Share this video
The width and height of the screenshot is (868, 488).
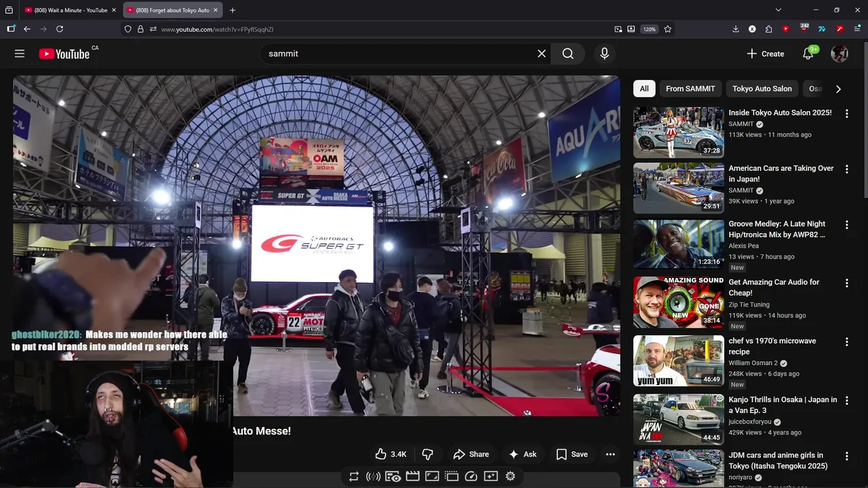tap(471, 454)
